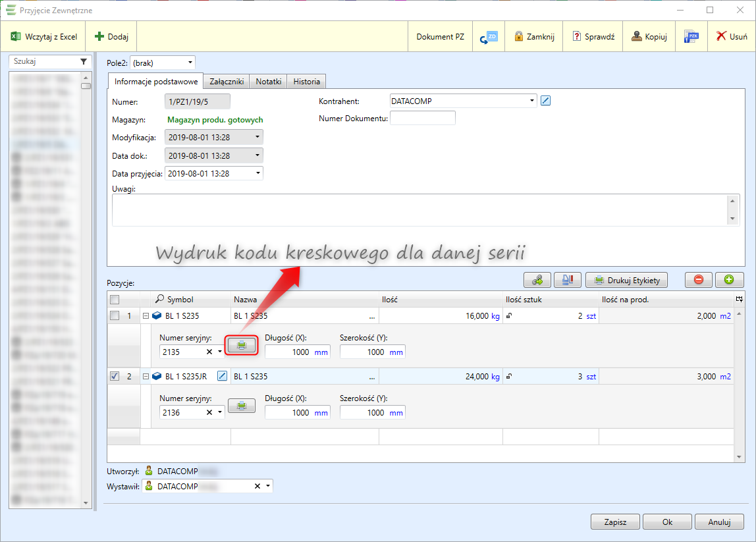Click the filter funnel icon in search
Viewport: 756px width, 542px height.
click(84, 61)
